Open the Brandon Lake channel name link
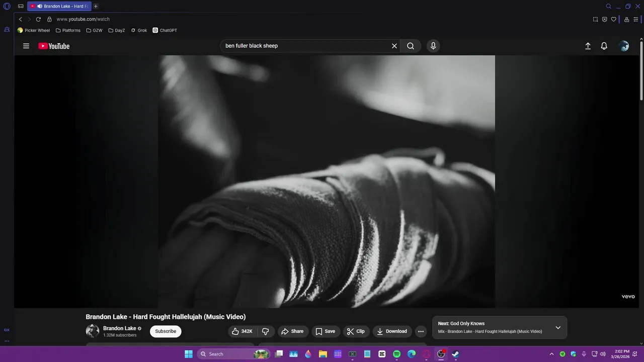This screenshot has height=362, width=644. tap(120, 328)
